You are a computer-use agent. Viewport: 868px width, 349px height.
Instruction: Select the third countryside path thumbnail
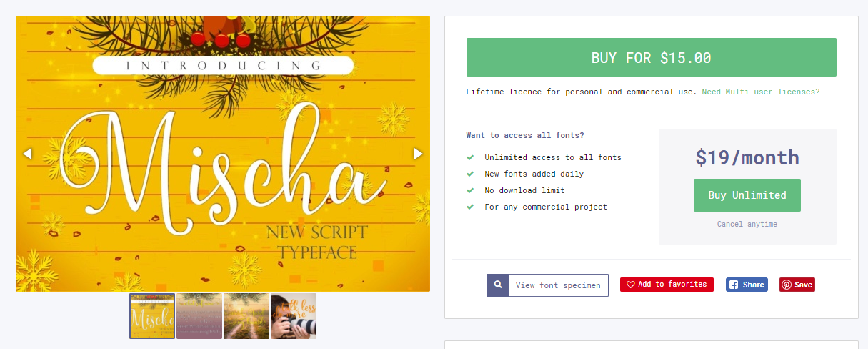(246, 316)
